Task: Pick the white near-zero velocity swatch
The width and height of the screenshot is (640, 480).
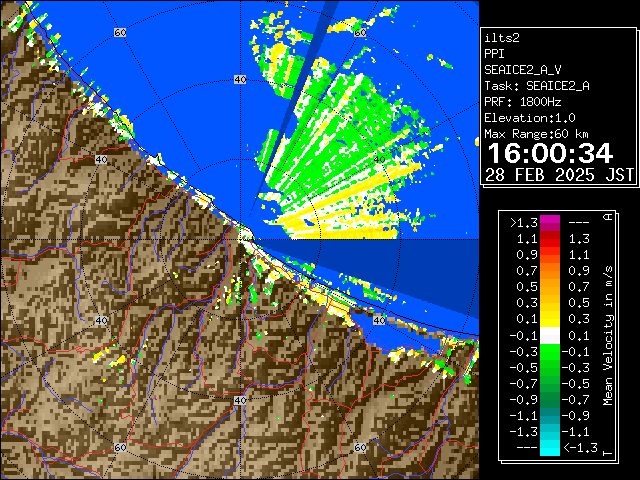Action: (550, 336)
